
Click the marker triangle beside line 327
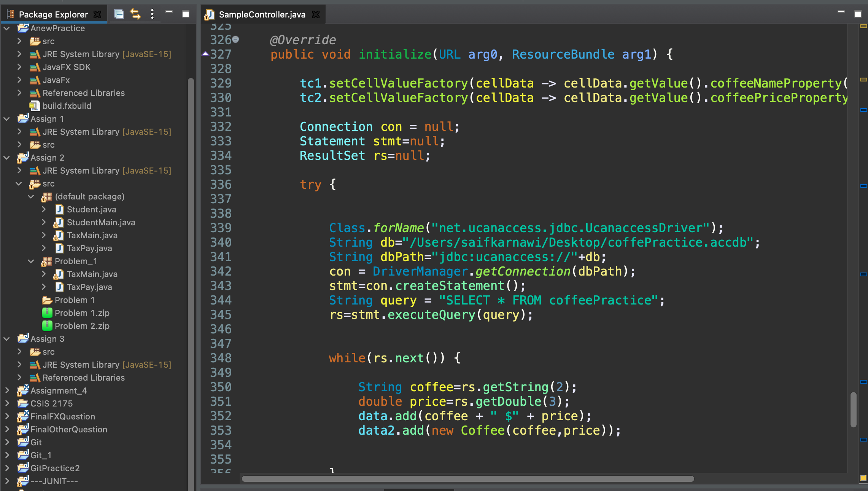205,54
